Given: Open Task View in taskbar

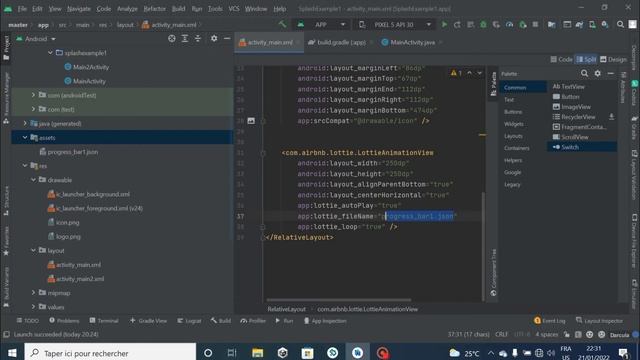Looking at the screenshot, I should click(x=232, y=353).
